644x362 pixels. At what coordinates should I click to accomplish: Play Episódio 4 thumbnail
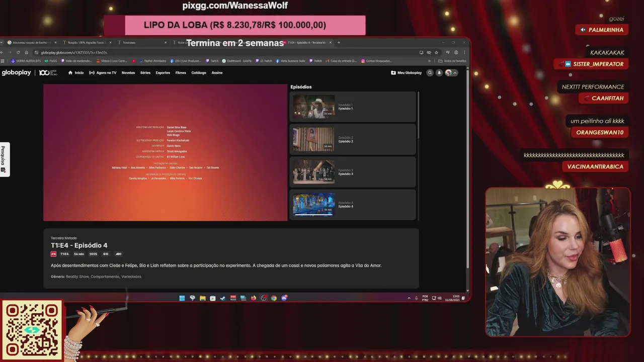pyautogui.click(x=314, y=204)
